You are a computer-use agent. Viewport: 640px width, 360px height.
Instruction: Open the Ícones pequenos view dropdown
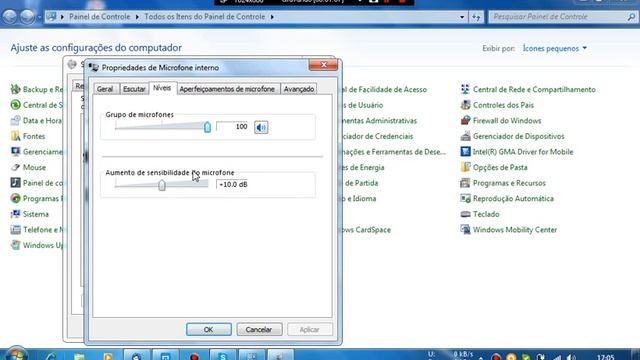click(x=555, y=48)
